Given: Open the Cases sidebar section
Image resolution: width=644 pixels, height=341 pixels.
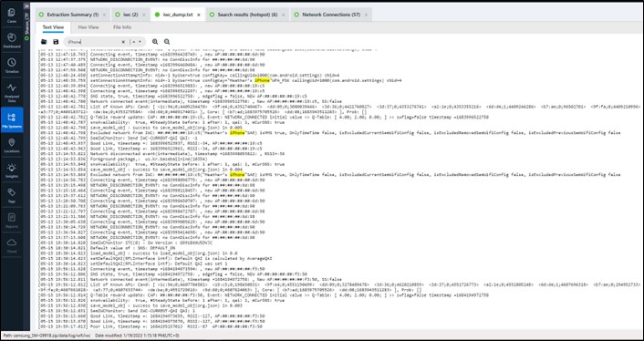Looking at the screenshot, I should click(12, 15).
